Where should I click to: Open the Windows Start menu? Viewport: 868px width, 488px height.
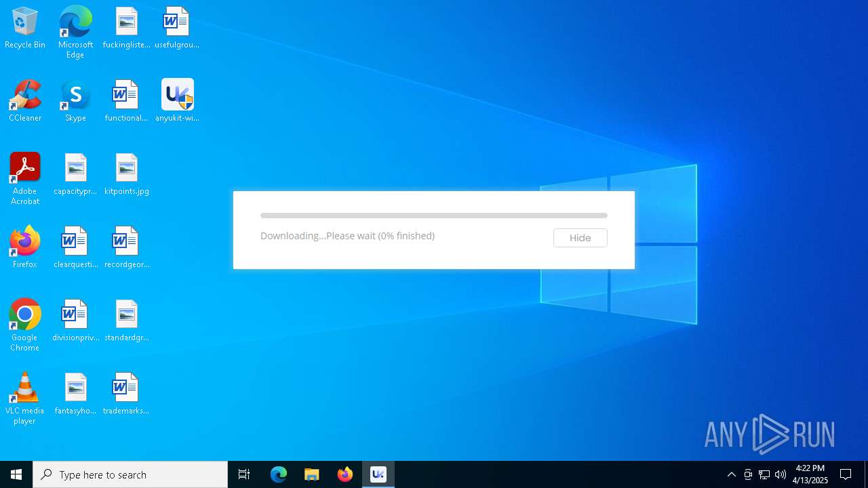click(x=16, y=474)
